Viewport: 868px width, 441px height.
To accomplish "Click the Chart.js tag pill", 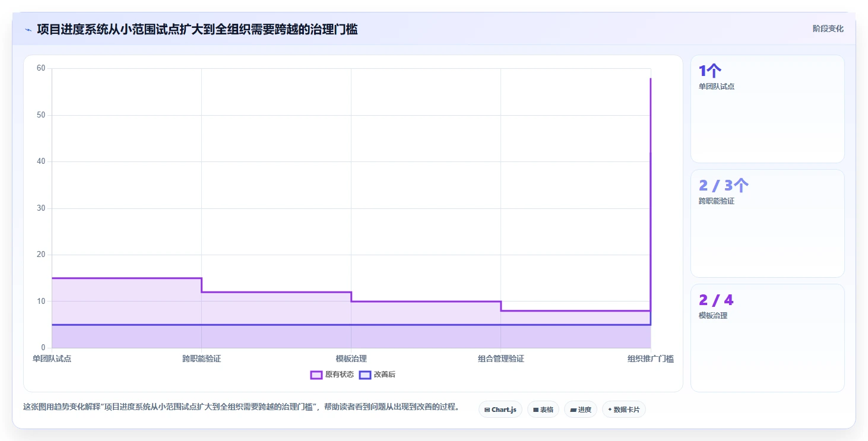I will (x=500, y=410).
